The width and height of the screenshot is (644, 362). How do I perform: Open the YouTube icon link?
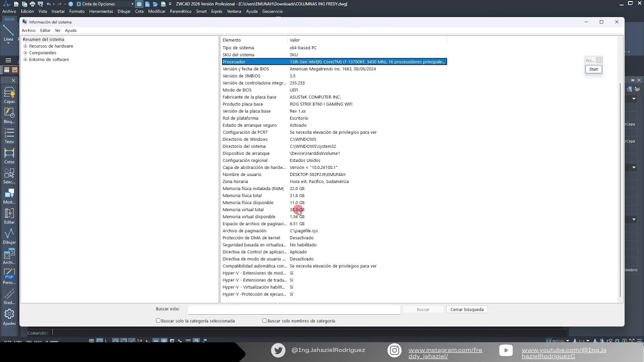(x=506, y=350)
